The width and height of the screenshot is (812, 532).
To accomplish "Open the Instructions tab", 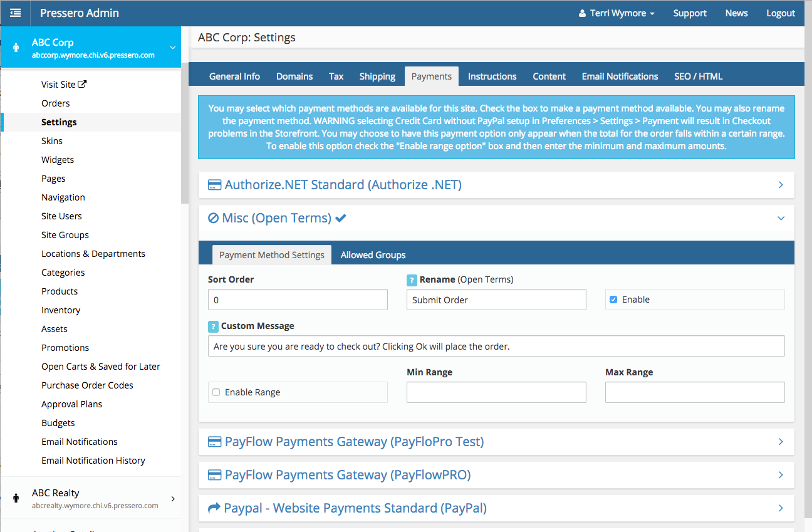I will (492, 76).
